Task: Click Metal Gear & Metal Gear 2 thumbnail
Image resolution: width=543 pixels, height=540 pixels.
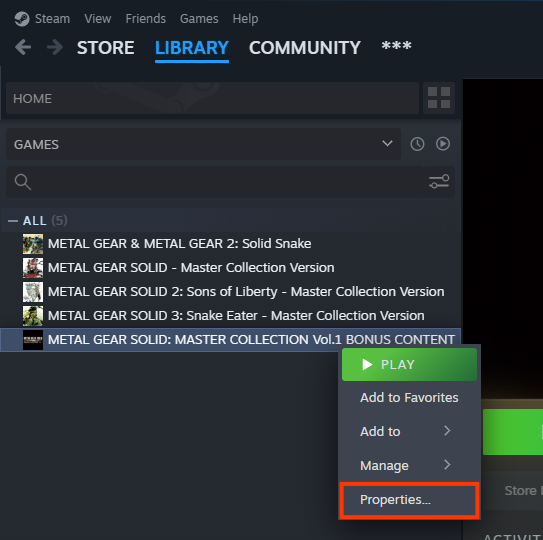Action: coord(33,244)
